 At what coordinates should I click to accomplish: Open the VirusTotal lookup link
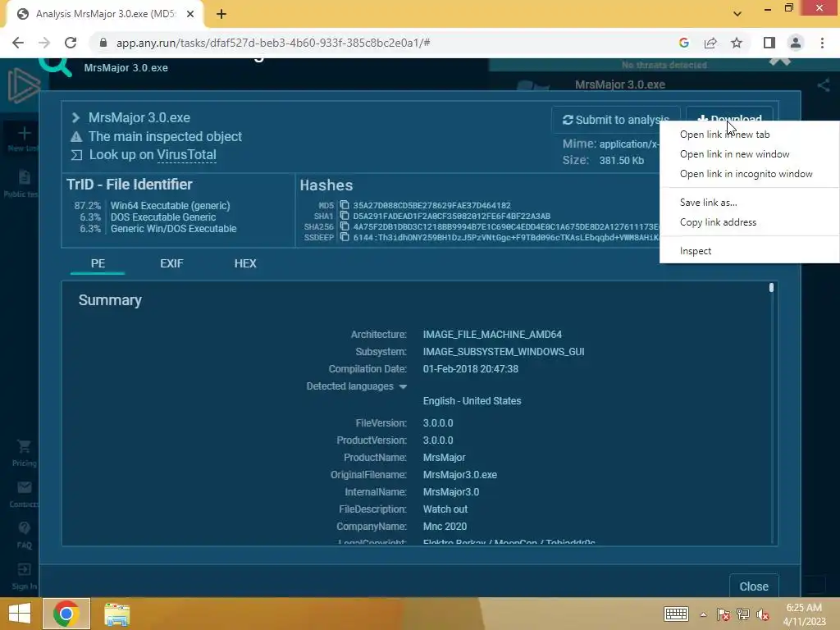(x=186, y=155)
